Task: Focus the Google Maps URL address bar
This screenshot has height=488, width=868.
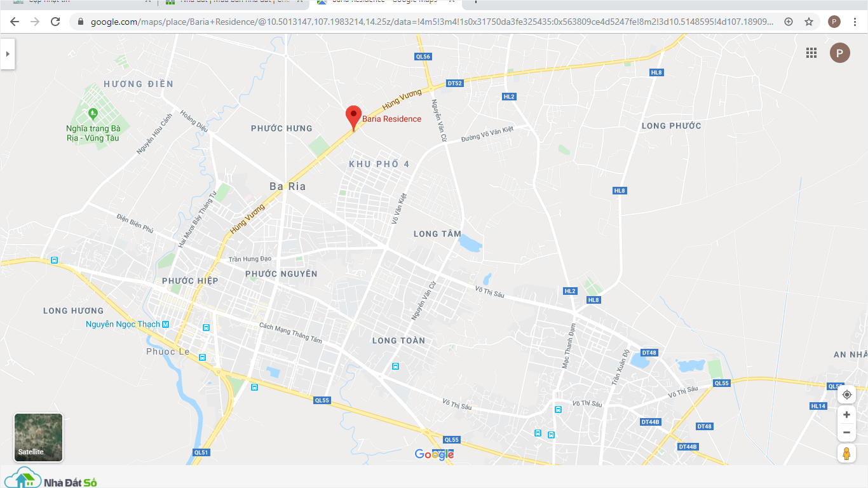Action: pyautogui.click(x=432, y=22)
